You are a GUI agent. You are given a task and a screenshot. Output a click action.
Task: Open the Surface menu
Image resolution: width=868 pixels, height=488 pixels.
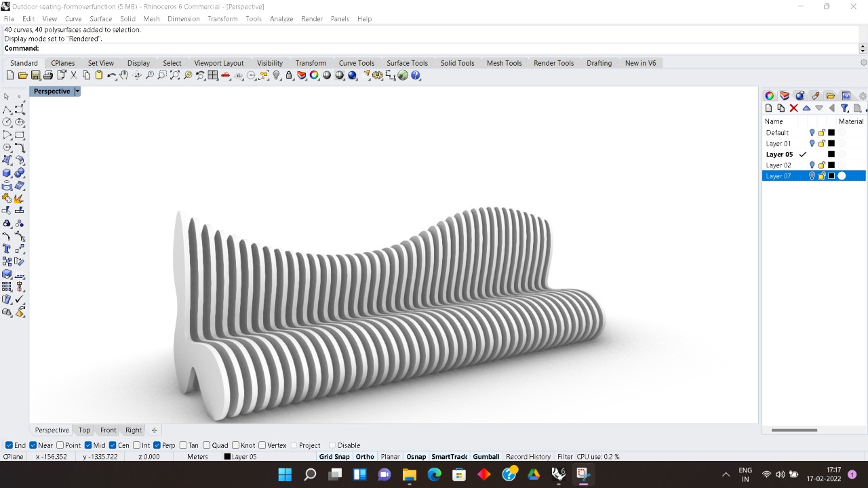100,19
